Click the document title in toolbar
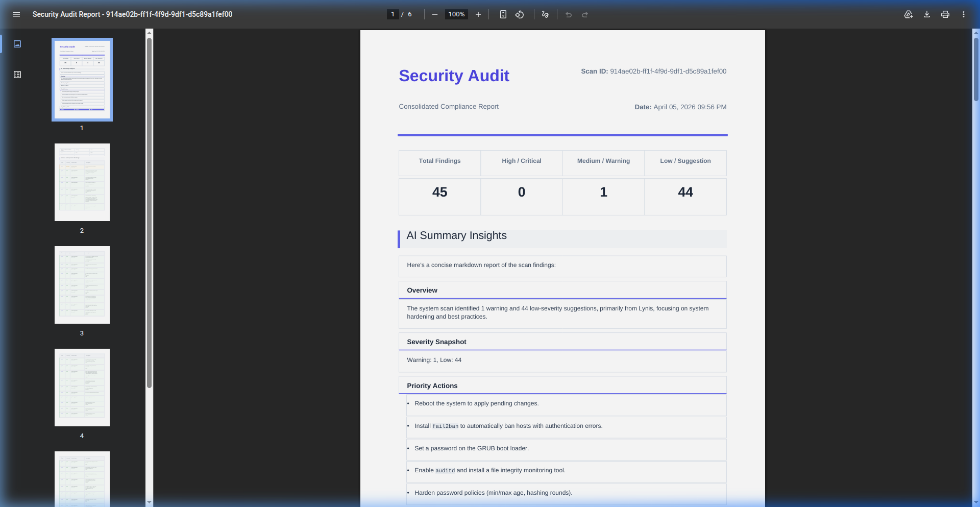Image resolution: width=980 pixels, height=507 pixels. tap(132, 14)
